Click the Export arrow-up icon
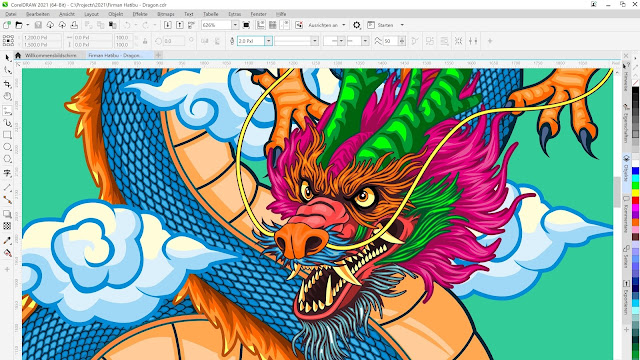Screen dimensions: 640x360 coord(180,25)
